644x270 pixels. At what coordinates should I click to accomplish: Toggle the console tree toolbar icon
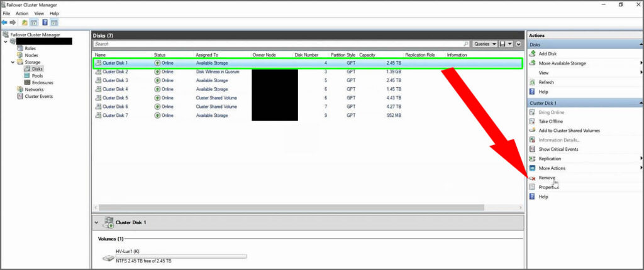tap(34, 22)
